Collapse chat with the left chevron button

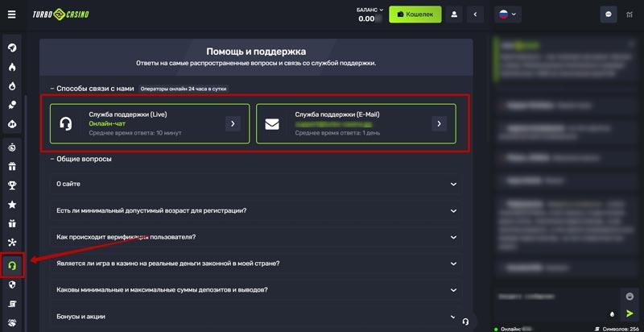pyautogui.click(x=476, y=15)
